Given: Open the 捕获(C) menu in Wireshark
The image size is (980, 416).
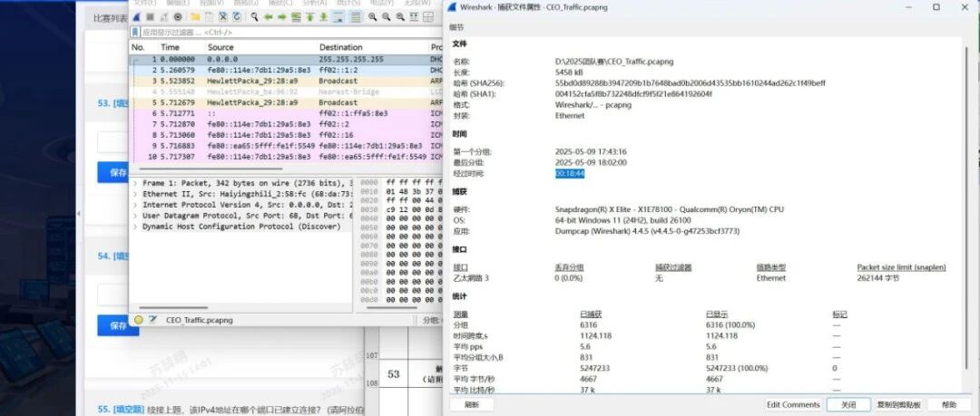Looking at the screenshot, I should (x=280, y=3).
